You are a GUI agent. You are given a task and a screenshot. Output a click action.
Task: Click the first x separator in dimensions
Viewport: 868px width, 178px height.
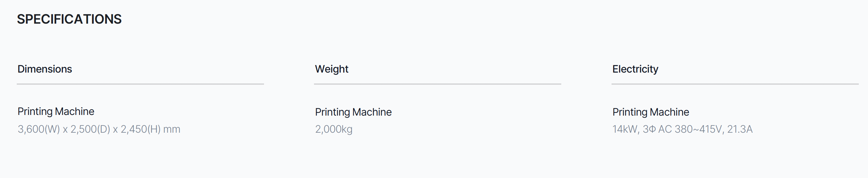pyautogui.click(x=65, y=130)
